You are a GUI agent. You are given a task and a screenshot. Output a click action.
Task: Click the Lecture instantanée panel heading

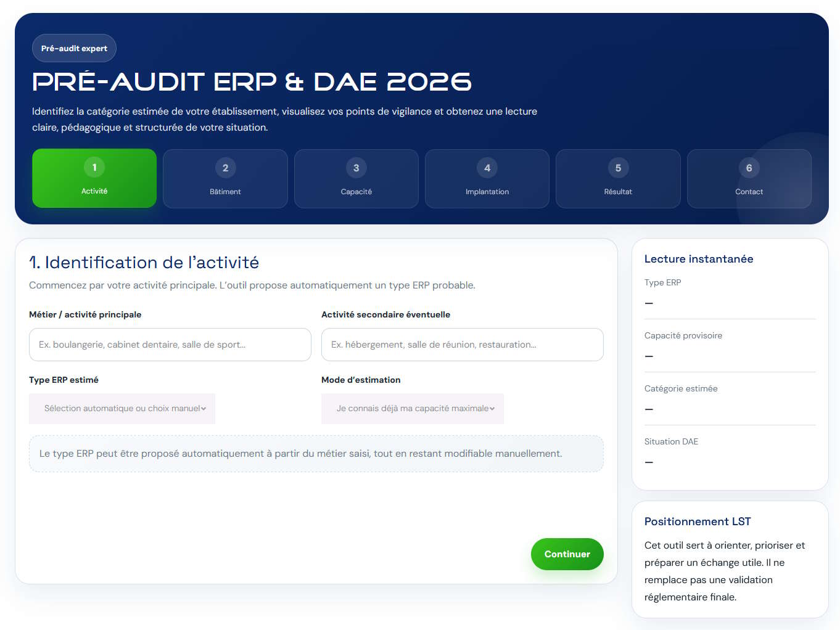pos(698,259)
